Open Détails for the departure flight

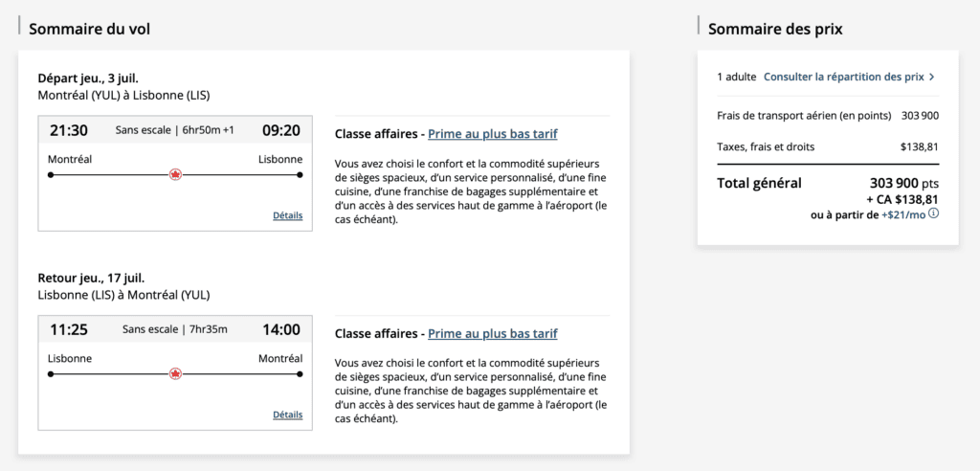coord(287,215)
